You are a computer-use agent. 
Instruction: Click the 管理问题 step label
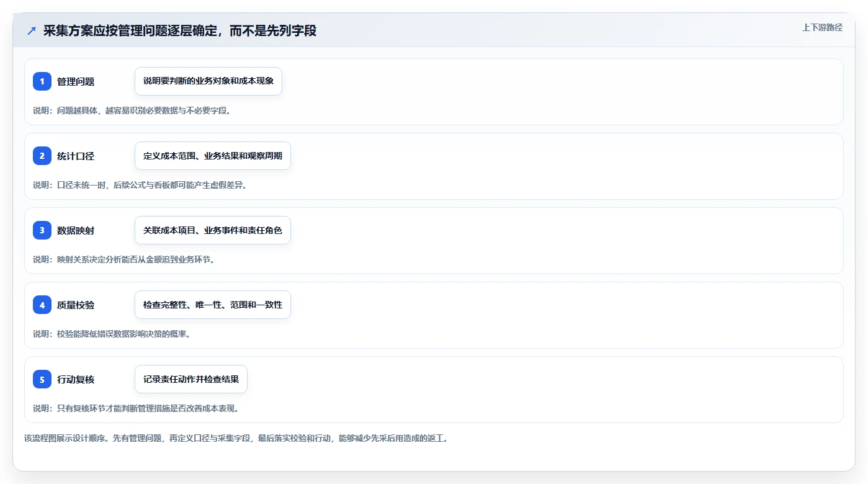tap(76, 81)
